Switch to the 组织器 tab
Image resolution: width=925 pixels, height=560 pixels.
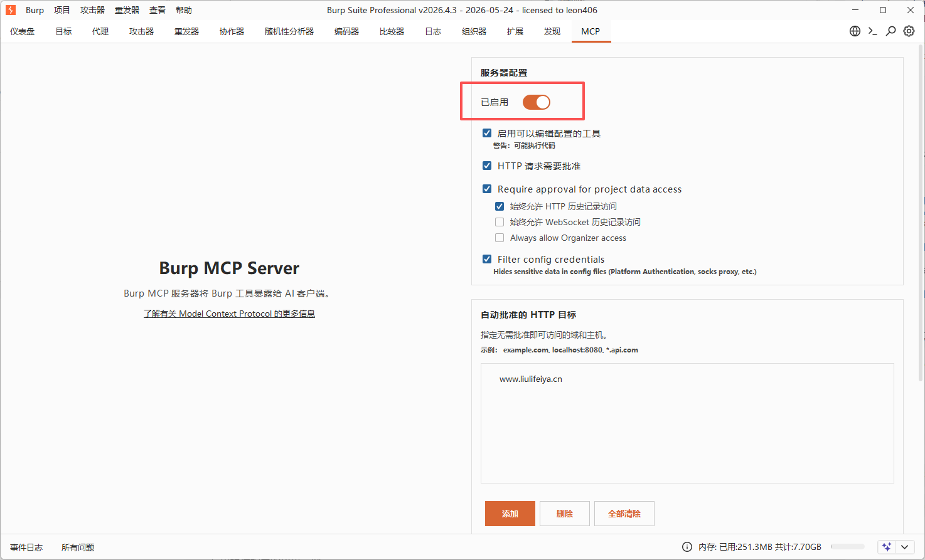click(x=474, y=31)
